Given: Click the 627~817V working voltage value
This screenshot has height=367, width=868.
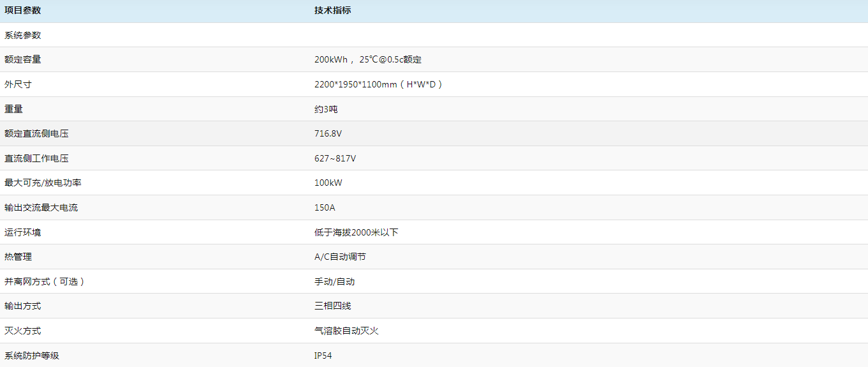Looking at the screenshot, I should pyautogui.click(x=335, y=158).
